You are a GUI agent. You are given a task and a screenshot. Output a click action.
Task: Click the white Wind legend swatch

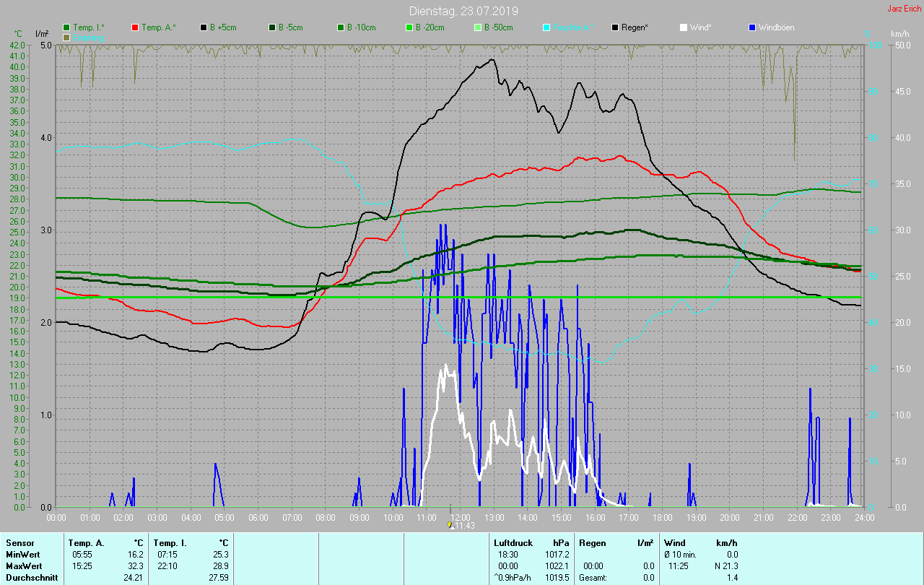pyautogui.click(x=684, y=27)
